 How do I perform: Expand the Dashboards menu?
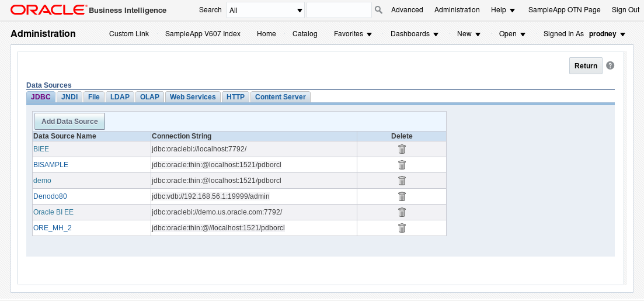[x=415, y=34]
